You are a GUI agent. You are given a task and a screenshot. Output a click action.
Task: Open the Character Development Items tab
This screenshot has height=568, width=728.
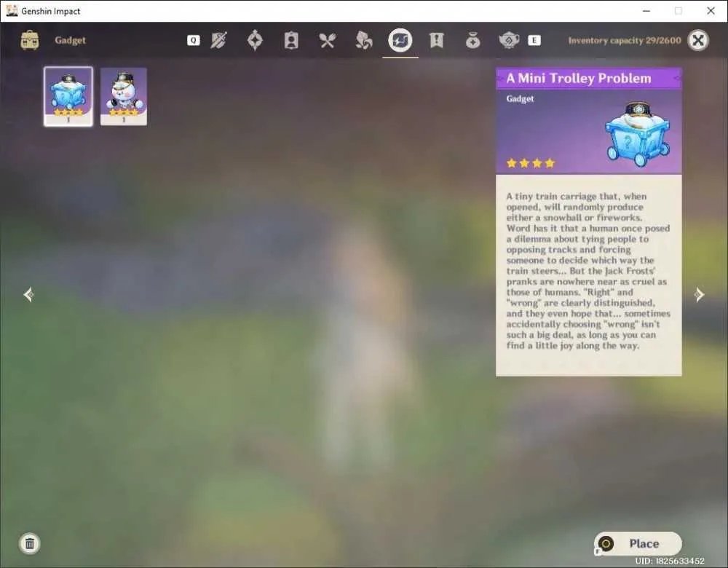[x=291, y=40]
